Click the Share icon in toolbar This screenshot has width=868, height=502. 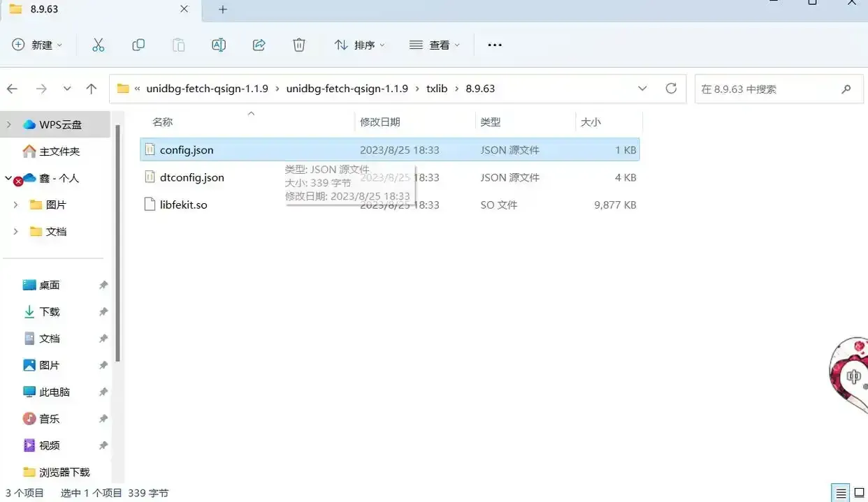tap(259, 45)
